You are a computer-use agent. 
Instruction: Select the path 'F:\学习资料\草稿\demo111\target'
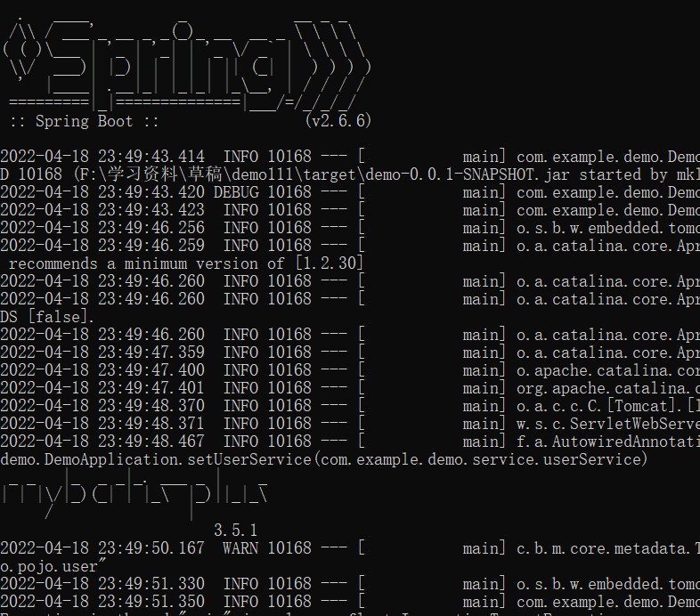tap(218, 174)
